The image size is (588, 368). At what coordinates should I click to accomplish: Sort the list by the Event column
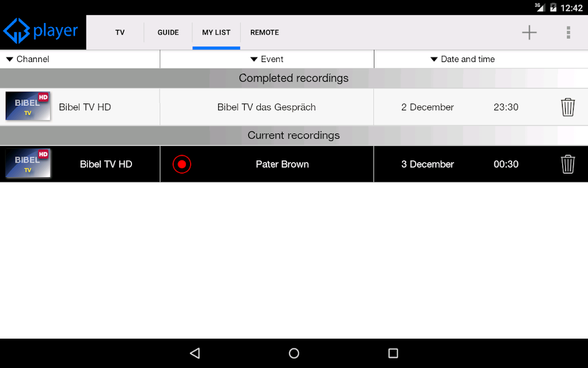pos(267,59)
